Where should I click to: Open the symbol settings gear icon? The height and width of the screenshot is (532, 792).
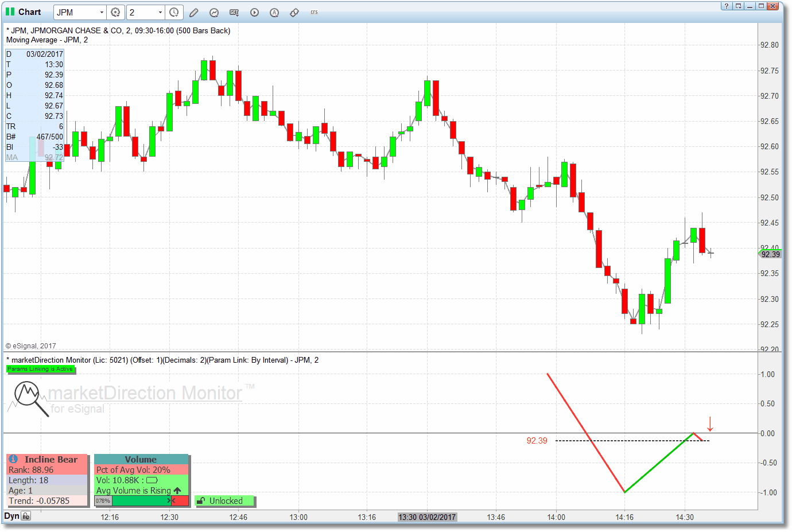pyautogui.click(x=115, y=12)
